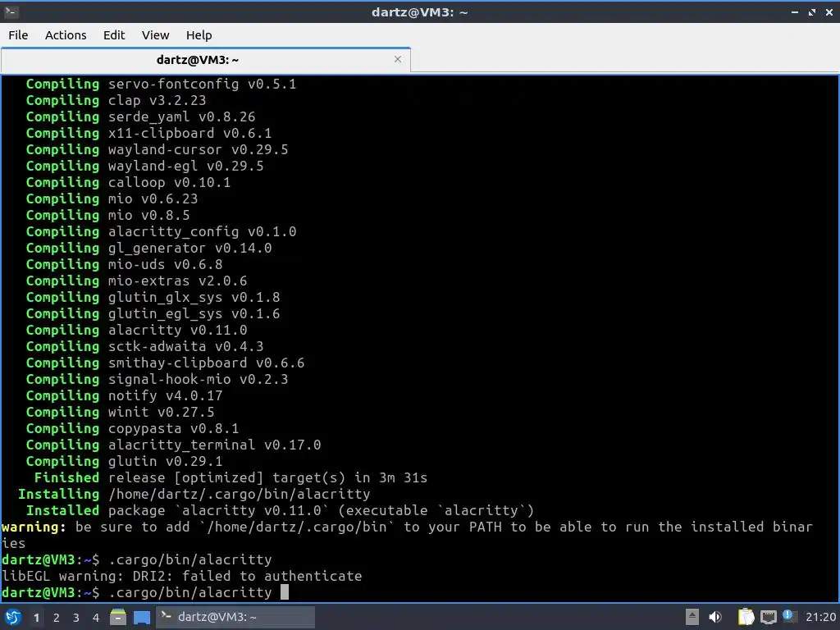Click the line 'Compiling wayland-egl v0.29.5'

(x=144, y=166)
